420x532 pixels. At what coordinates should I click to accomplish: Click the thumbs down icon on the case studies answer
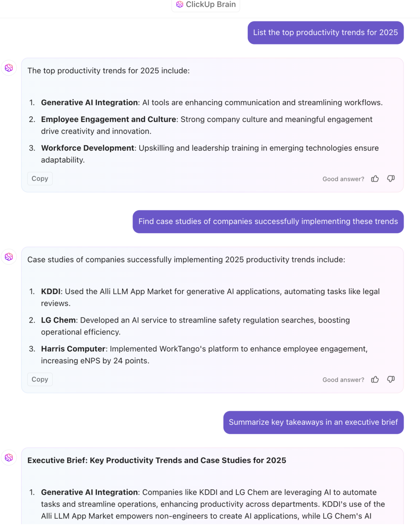pos(391,379)
